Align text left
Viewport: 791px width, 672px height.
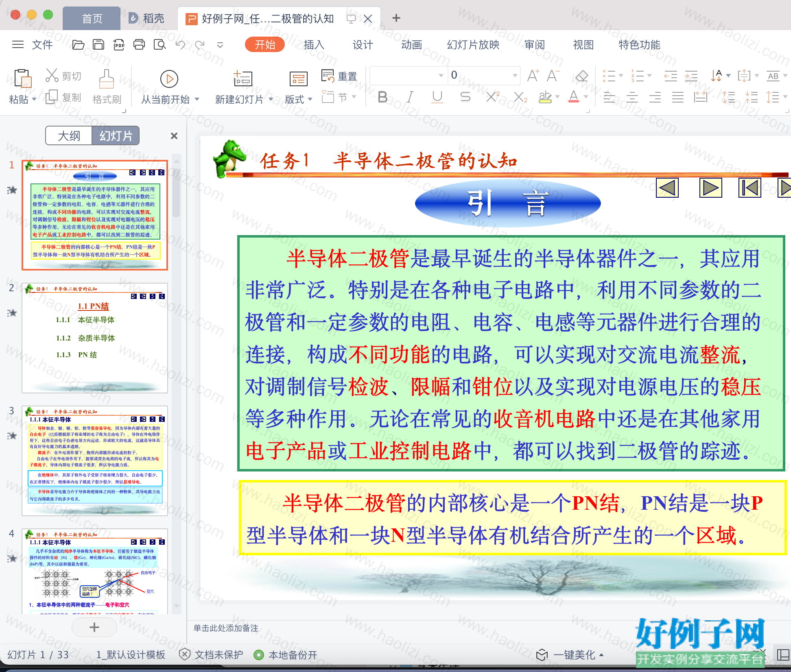coord(609,97)
